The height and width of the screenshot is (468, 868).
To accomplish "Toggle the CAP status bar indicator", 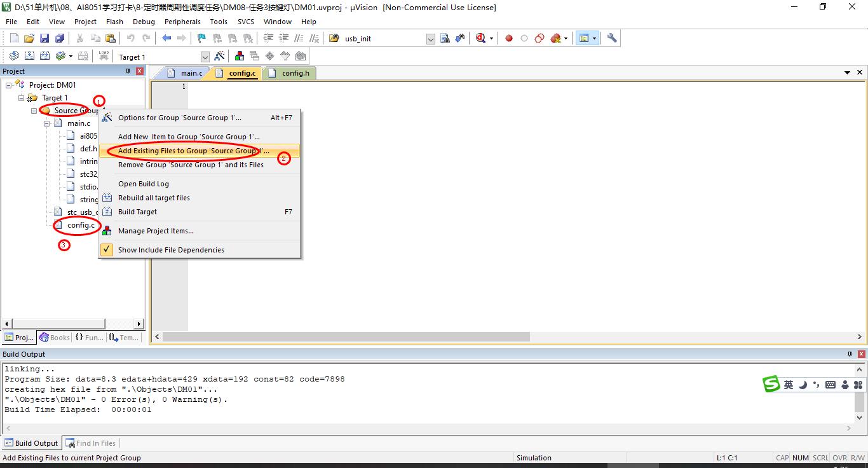I will click(782, 458).
